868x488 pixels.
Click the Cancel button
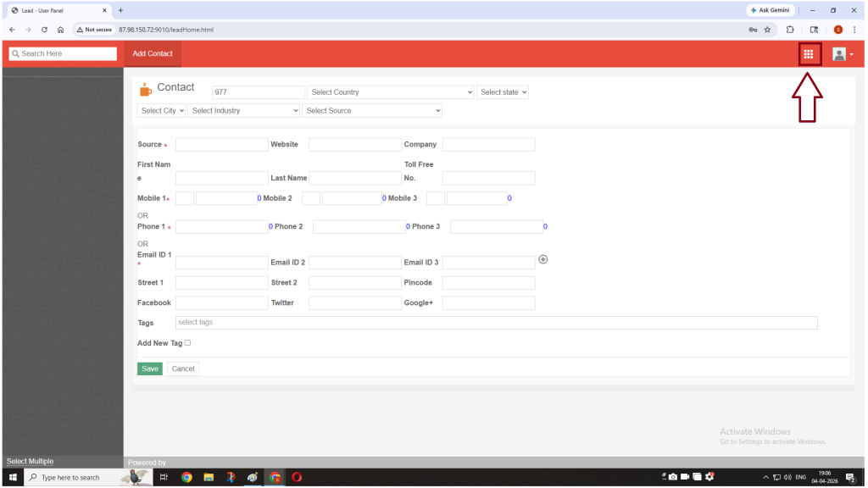point(183,369)
